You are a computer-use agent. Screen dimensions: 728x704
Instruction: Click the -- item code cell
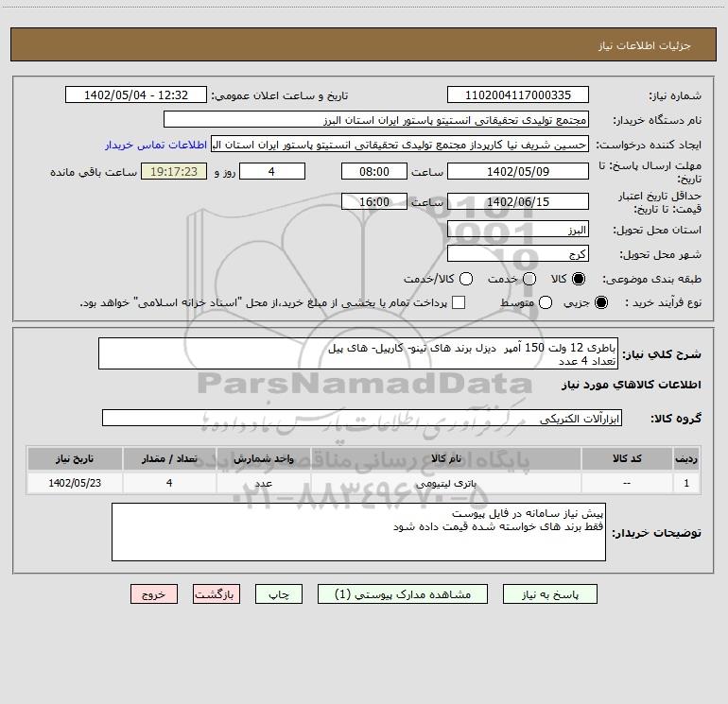tap(627, 483)
